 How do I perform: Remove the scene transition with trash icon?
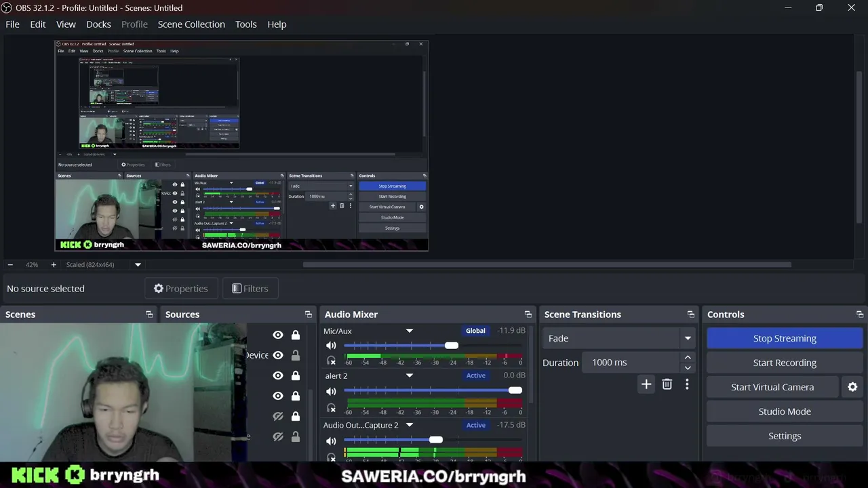(x=667, y=385)
